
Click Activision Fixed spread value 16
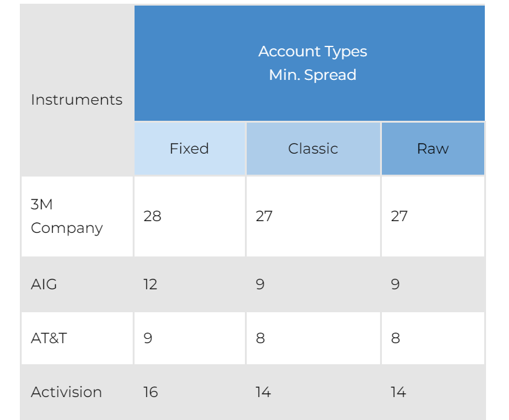click(x=151, y=392)
